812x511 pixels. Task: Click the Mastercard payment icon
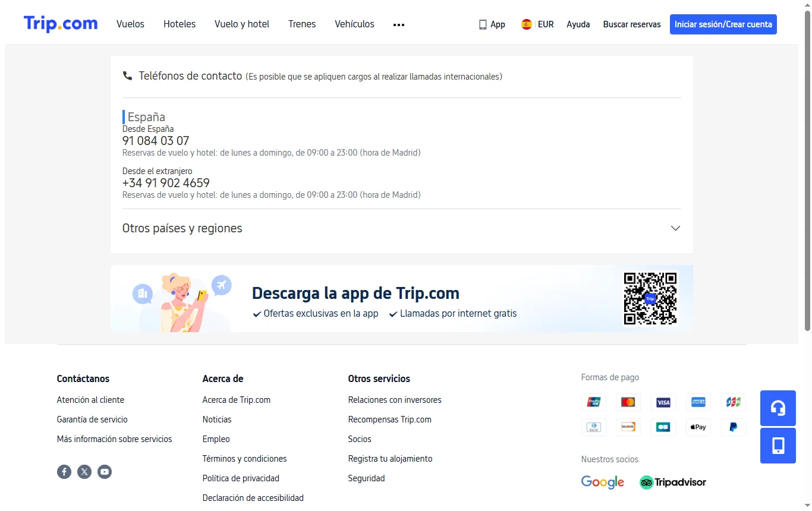pyautogui.click(x=628, y=402)
